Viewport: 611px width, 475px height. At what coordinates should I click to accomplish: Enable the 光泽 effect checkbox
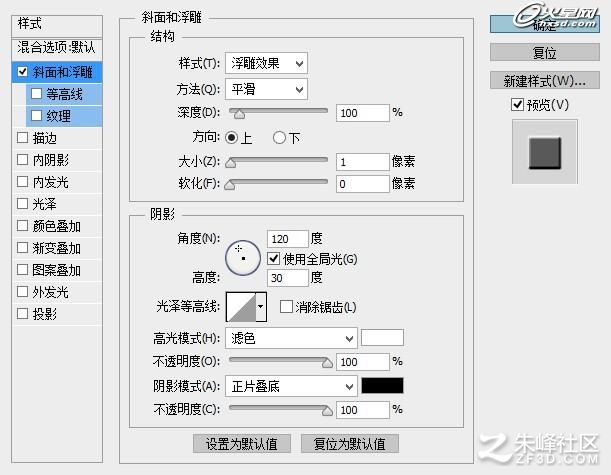tap(23, 203)
